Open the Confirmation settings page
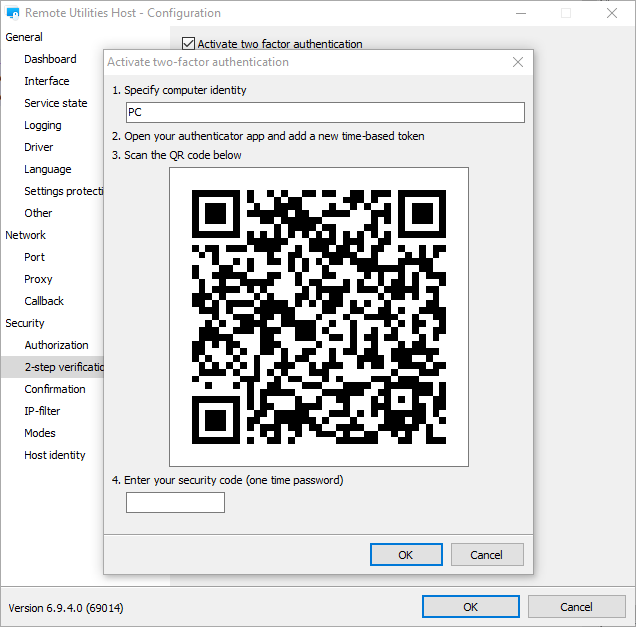This screenshot has width=636, height=627. (55, 389)
